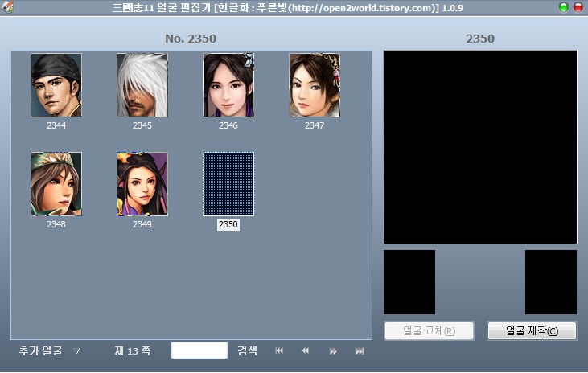Select face portrait 2348

(56, 184)
